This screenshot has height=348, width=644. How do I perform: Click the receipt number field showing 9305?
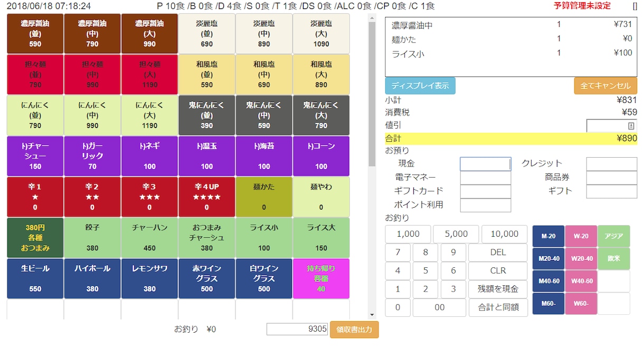[x=297, y=329]
